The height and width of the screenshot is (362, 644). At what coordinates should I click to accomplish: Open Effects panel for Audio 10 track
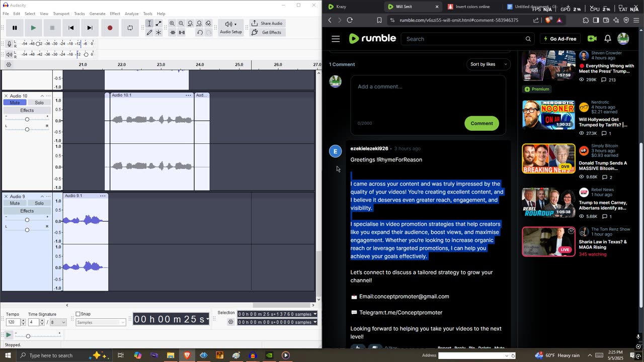pos(27,110)
